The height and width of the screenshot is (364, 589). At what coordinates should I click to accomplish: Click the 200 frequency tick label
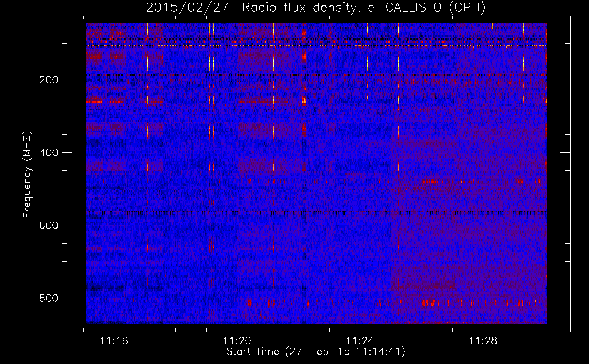[x=49, y=80]
